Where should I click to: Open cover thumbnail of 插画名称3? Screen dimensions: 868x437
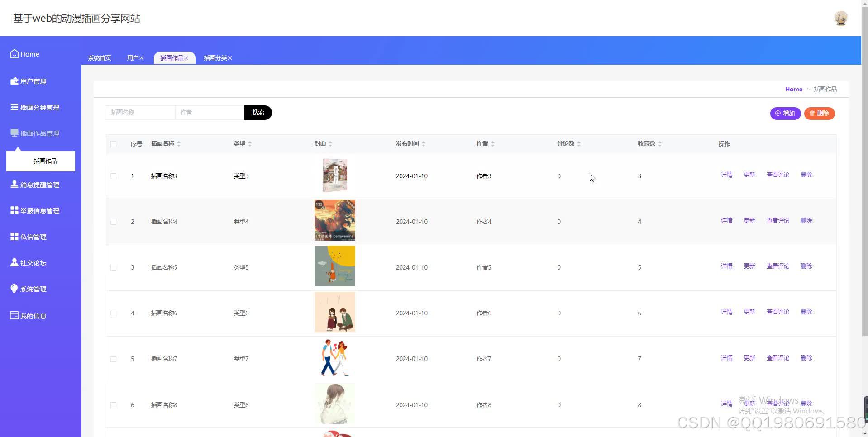[x=335, y=176]
